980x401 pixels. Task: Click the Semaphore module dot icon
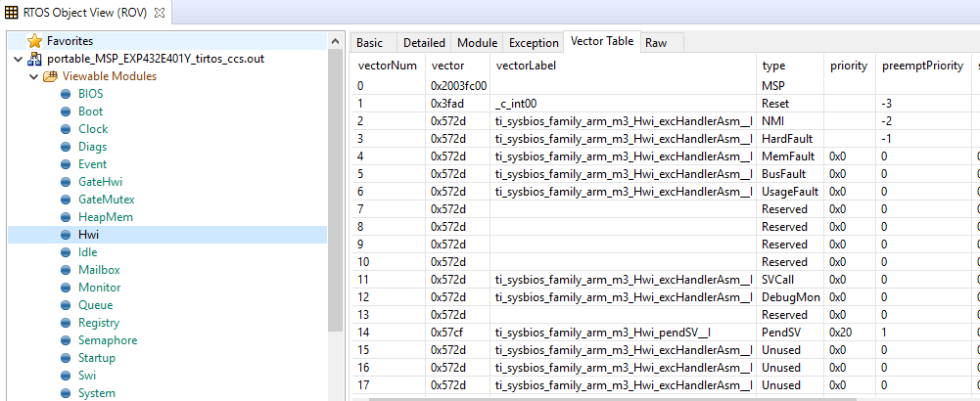(66, 340)
